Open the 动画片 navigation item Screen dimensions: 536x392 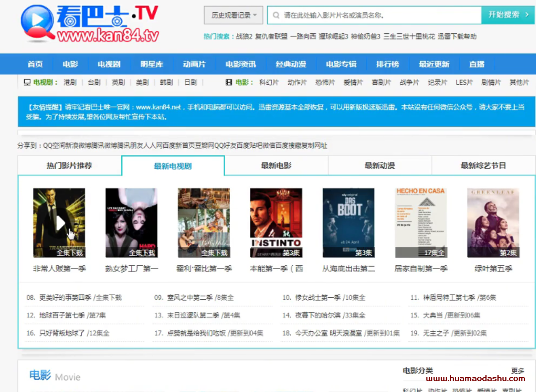(194, 64)
